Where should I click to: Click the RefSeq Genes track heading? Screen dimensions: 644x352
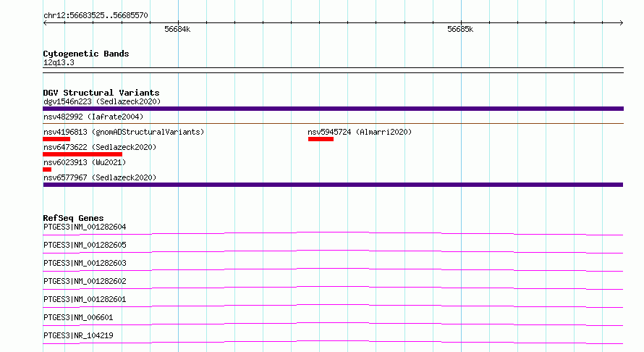tap(73, 218)
